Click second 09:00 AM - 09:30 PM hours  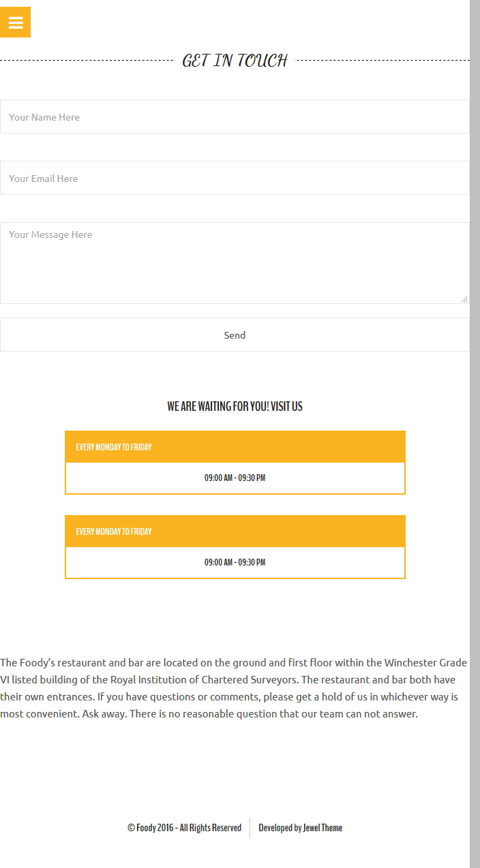pyautogui.click(x=235, y=562)
